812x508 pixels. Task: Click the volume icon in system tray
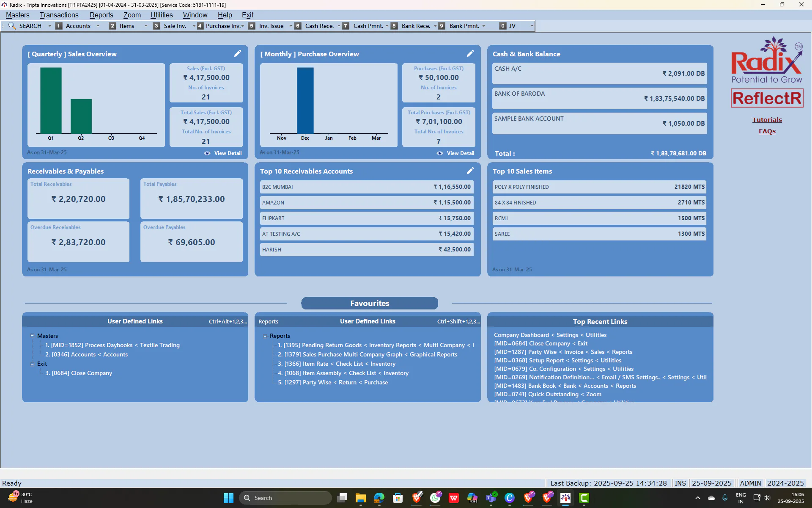point(767,498)
